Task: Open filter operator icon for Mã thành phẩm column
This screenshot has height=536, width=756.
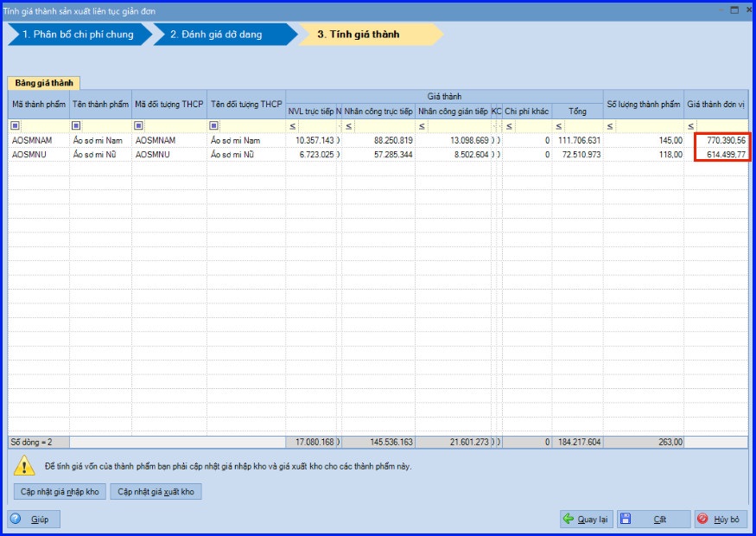Action: [16, 125]
